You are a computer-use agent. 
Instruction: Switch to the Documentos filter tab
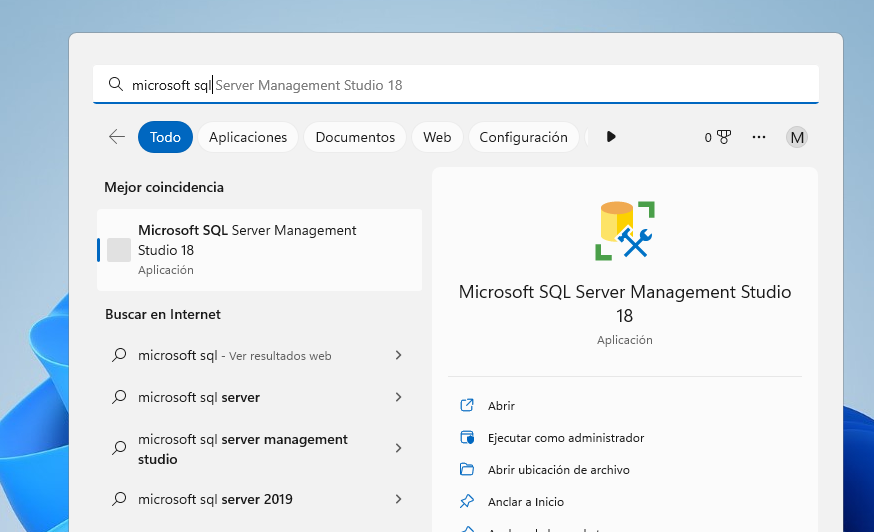[355, 137]
